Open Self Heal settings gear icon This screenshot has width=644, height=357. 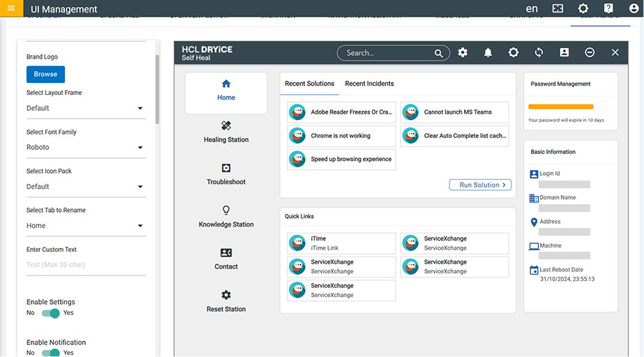click(x=463, y=52)
